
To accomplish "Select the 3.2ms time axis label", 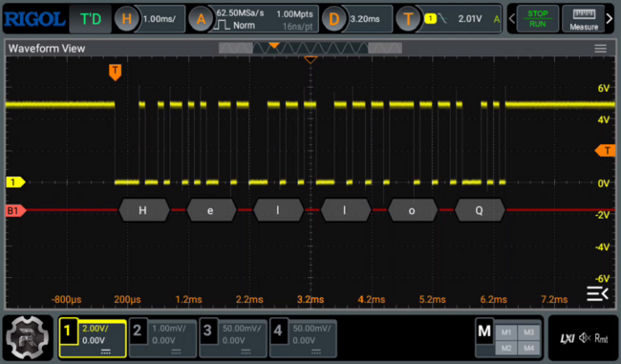I will [x=310, y=300].
